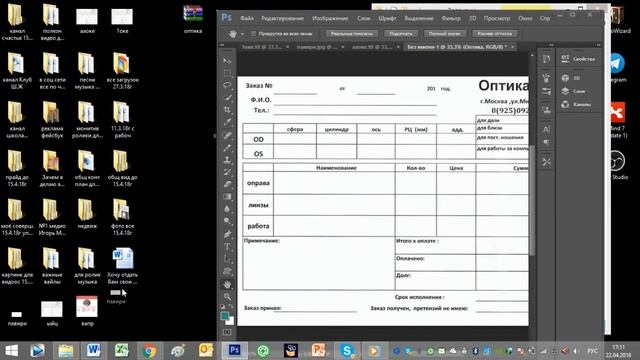Click the Подогнать button

pyautogui.click(x=401, y=33)
